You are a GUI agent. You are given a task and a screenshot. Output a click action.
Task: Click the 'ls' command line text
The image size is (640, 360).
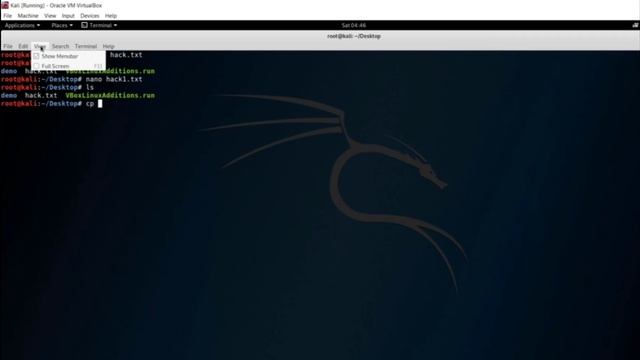[89, 87]
